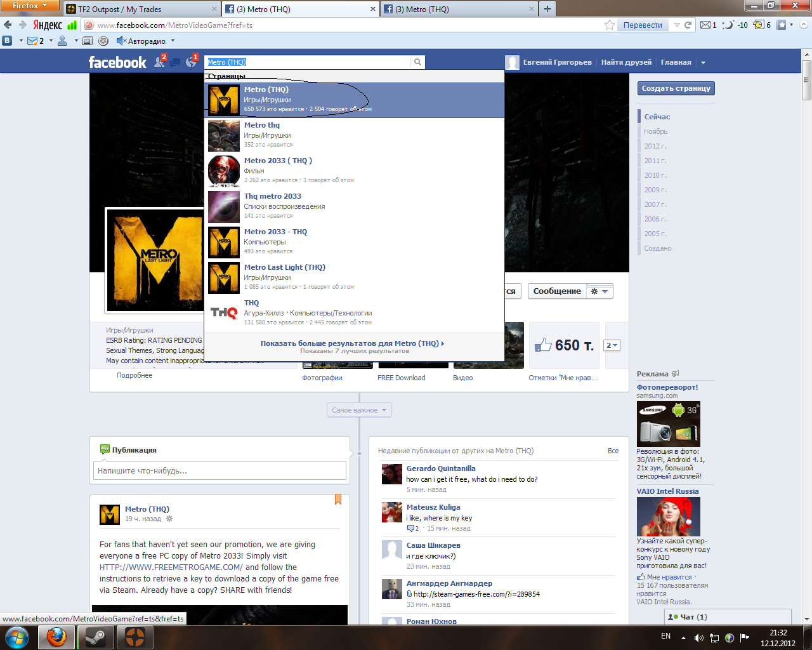Open dropdown next to Перевести button
This screenshot has width=812, height=650.
coord(677,25)
